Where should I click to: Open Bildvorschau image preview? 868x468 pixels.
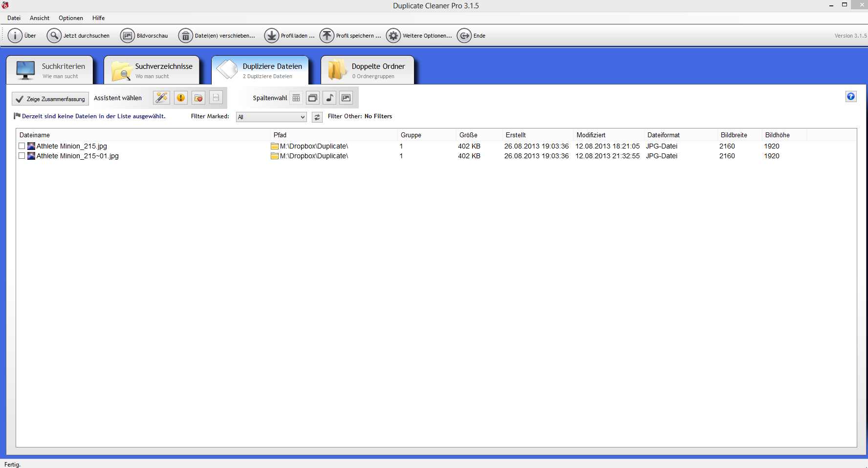pos(127,36)
